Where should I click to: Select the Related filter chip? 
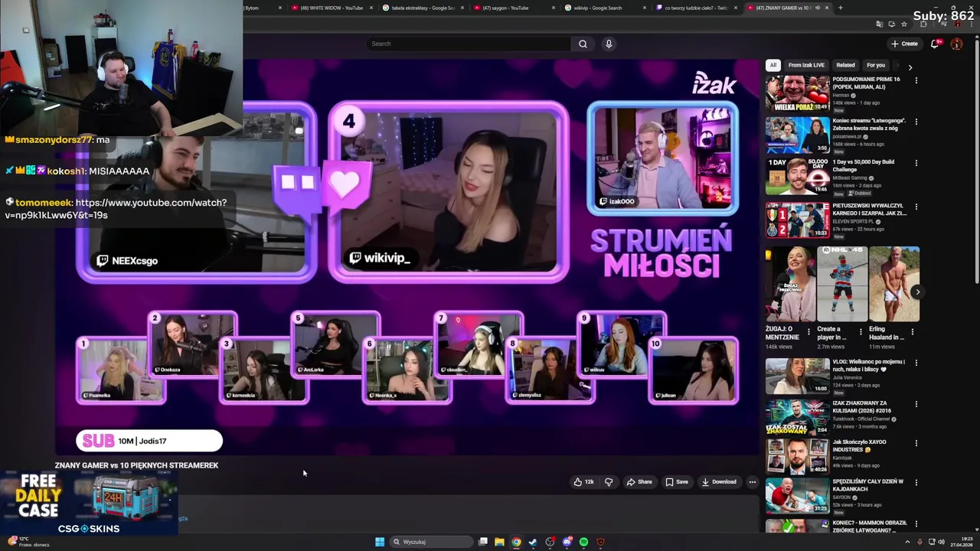click(845, 65)
